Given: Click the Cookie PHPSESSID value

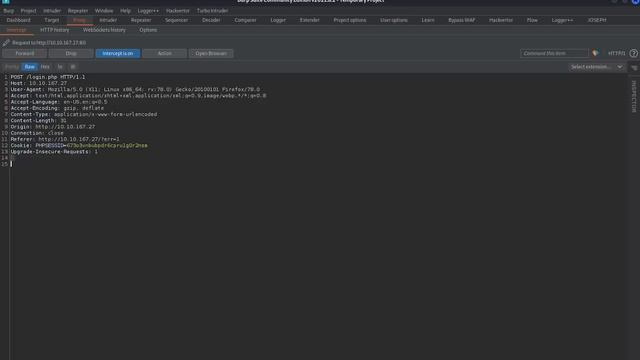Looking at the screenshot, I should coord(107,145).
